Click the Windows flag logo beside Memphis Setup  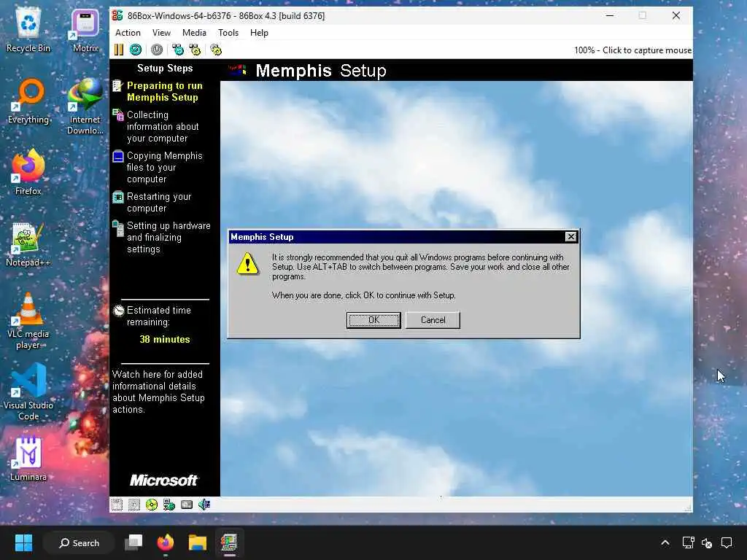tap(237, 71)
